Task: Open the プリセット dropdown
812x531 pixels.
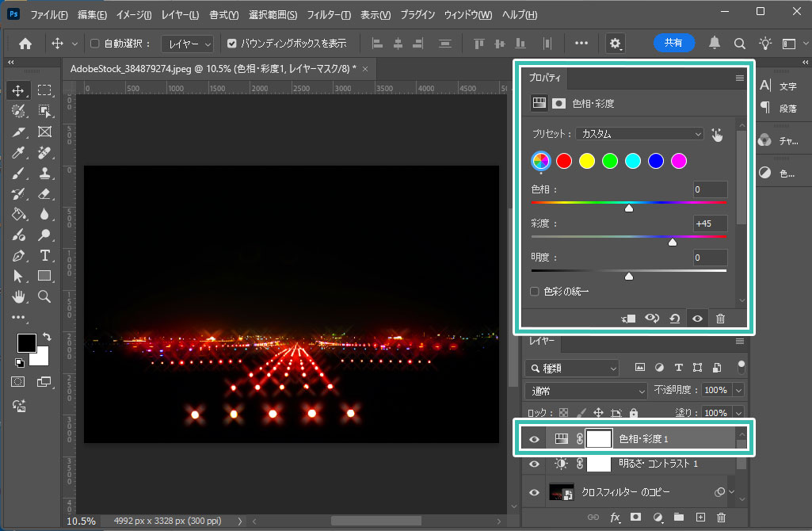Action: pyautogui.click(x=639, y=134)
